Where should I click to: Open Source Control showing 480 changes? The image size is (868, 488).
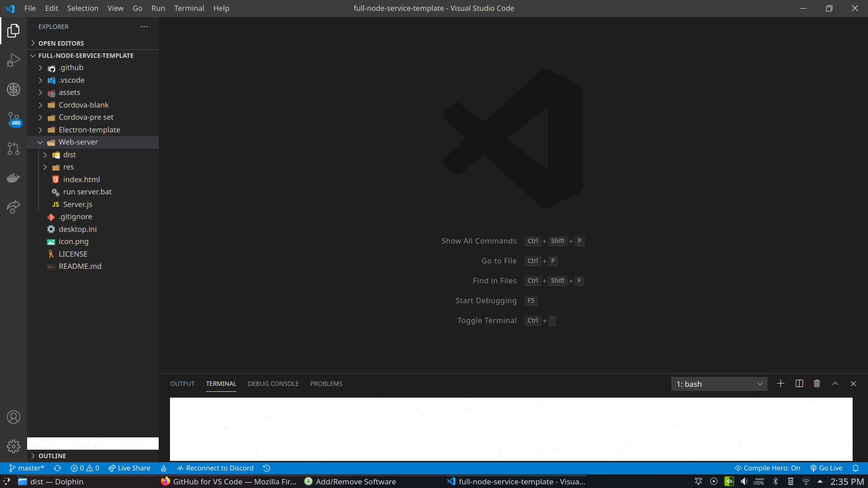pyautogui.click(x=14, y=119)
